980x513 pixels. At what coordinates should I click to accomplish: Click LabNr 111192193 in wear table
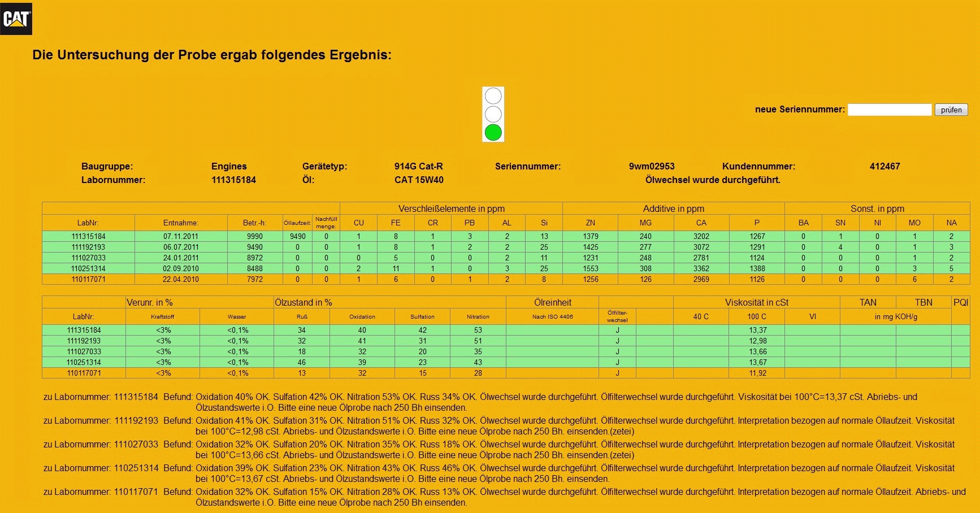point(88,247)
